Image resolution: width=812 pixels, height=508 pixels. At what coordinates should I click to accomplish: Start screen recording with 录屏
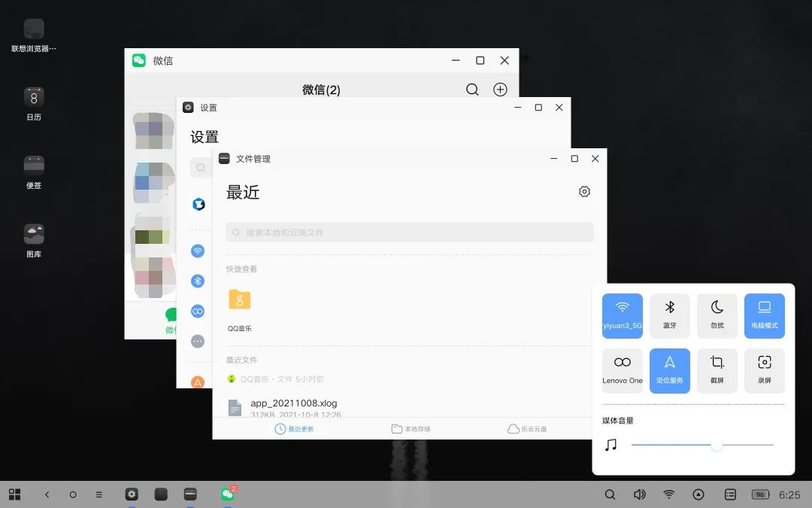tap(764, 370)
